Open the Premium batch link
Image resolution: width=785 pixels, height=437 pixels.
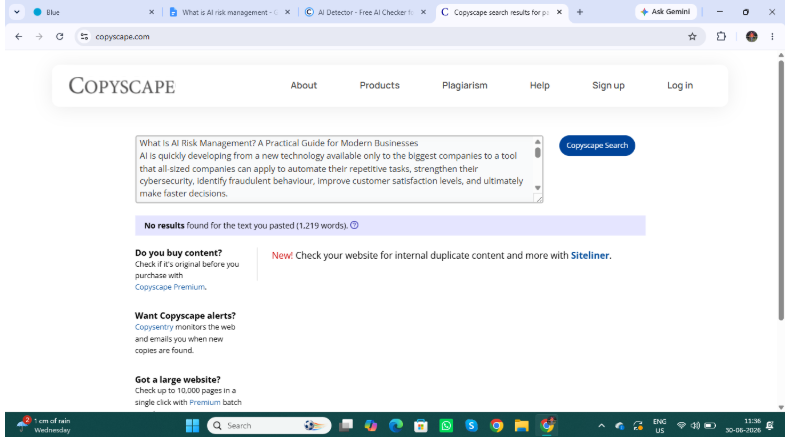coord(205,402)
